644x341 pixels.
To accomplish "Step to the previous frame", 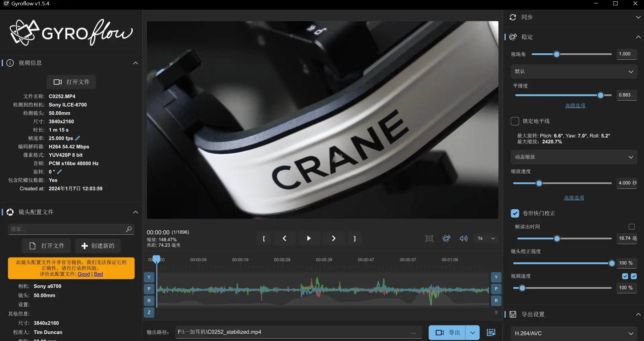I will tap(284, 238).
